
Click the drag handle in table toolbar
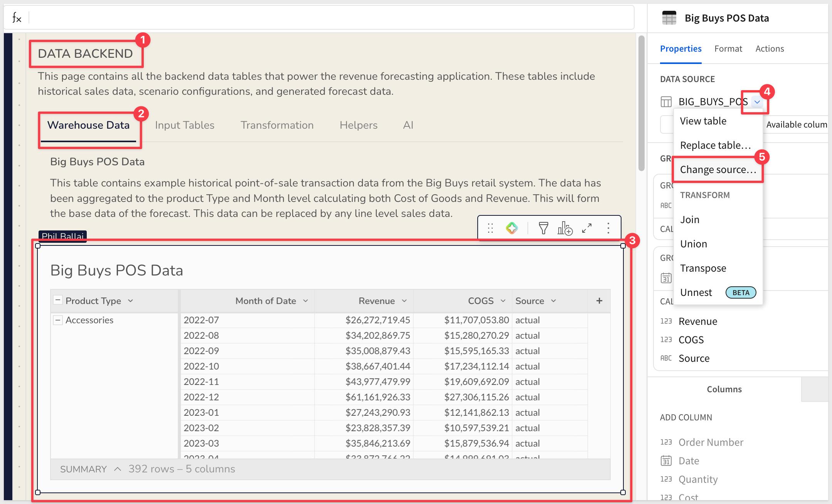[490, 228]
